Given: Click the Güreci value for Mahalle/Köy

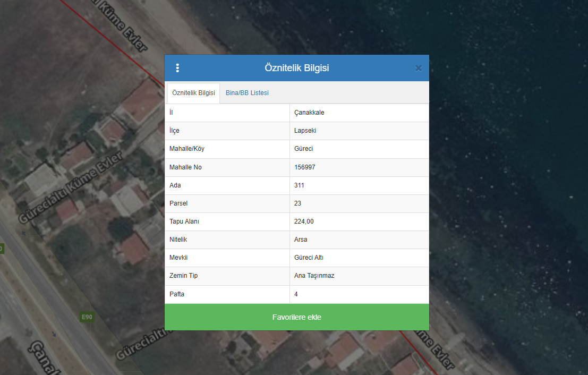Looking at the screenshot, I should point(304,149).
